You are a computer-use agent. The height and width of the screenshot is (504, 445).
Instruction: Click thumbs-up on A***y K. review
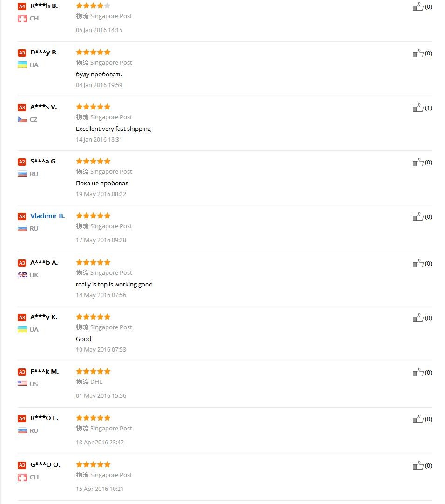point(418,318)
